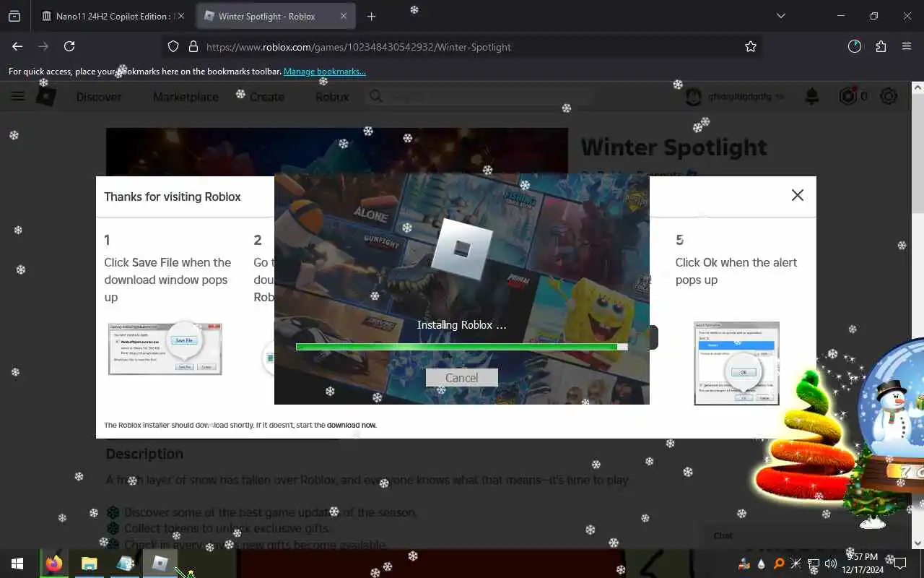924x578 pixels.
Task: Click the Roblox search field
Action: pyautogui.click(x=480, y=96)
